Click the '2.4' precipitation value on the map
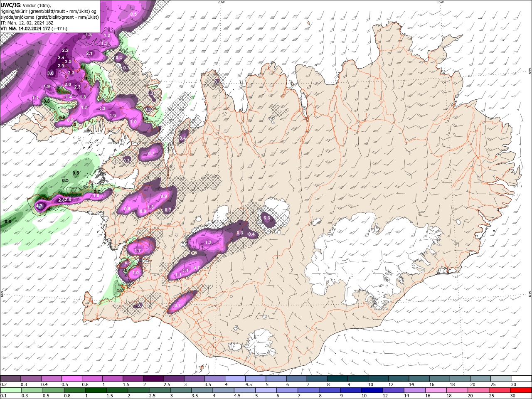Image resolution: width=532 pixels, height=399 pixels. (x=61, y=58)
